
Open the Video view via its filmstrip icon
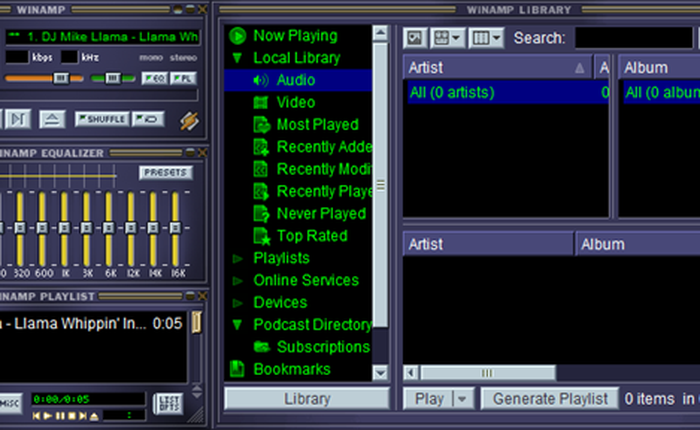(261, 103)
